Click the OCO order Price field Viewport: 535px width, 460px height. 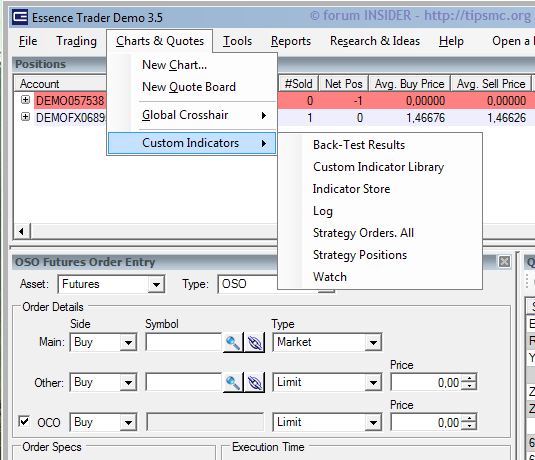426,422
